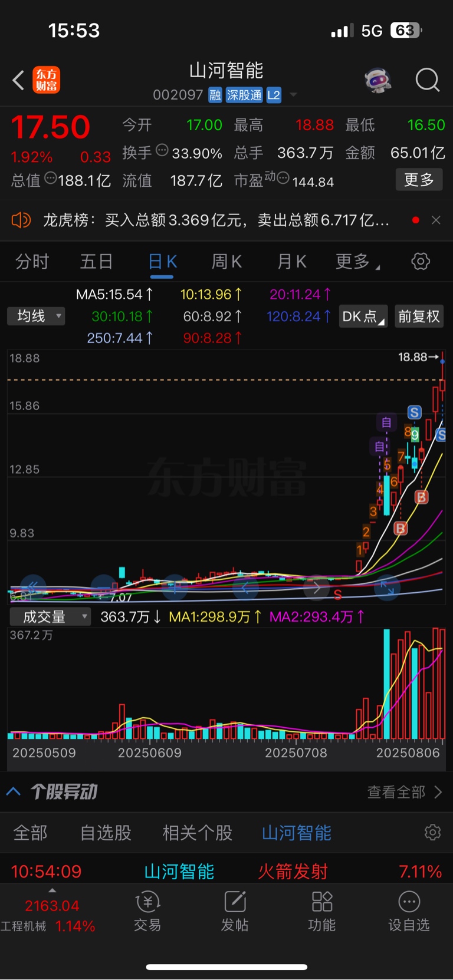Switch to 月K chart tab
This screenshot has width=453, height=980.
pos(291,261)
